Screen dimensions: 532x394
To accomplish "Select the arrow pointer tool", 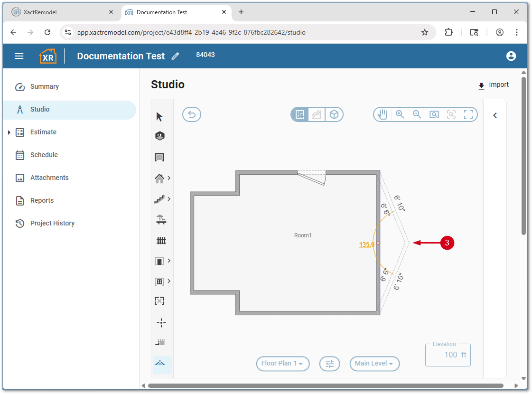I will point(159,117).
